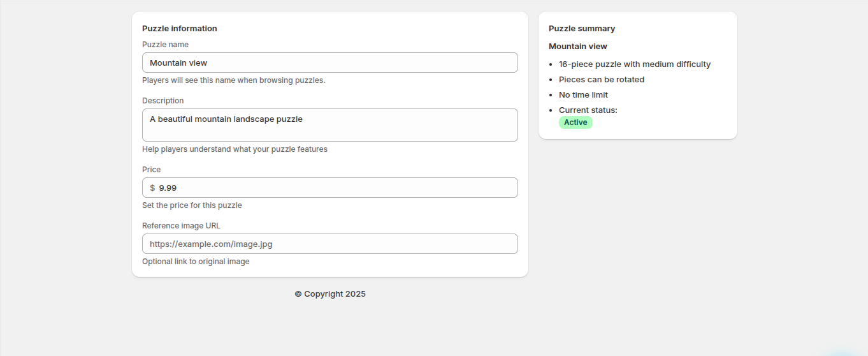The image size is (868, 356).
Task: Click the No time limit item
Action: click(583, 95)
